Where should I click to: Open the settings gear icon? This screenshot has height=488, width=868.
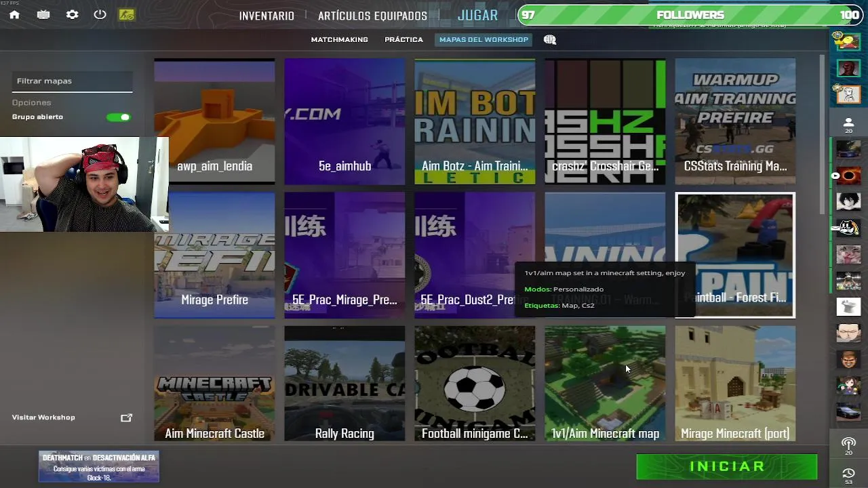(72, 14)
